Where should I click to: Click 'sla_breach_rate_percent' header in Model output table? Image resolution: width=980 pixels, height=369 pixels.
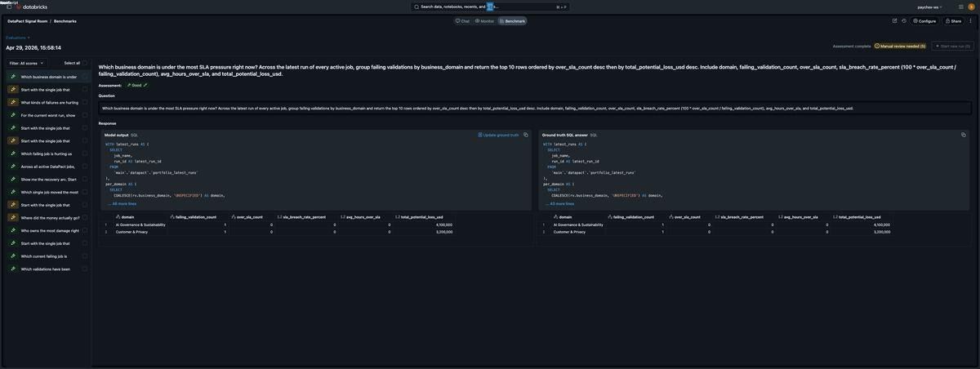pyautogui.click(x=306, y=217)
